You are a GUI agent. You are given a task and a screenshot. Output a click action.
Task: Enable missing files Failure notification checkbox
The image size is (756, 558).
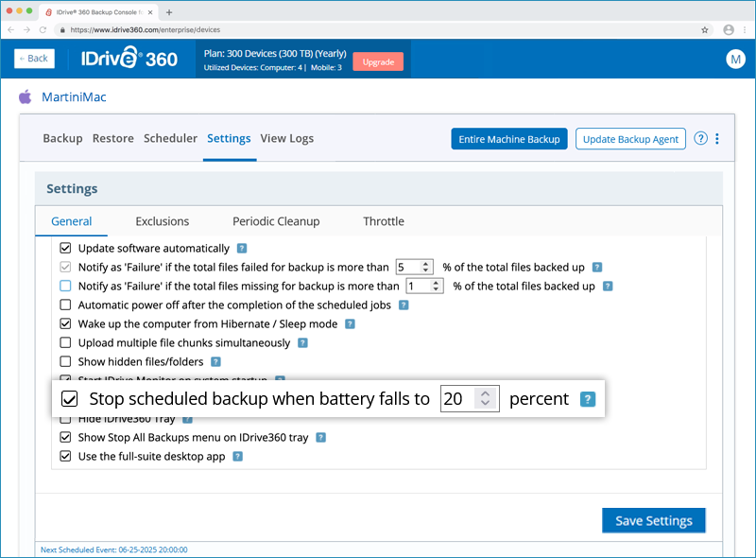coord(65,286)
